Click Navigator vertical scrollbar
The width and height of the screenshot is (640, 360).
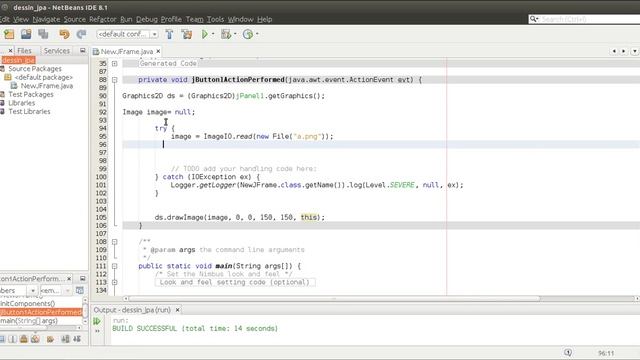pyautogui.click(x=85, y=311)
